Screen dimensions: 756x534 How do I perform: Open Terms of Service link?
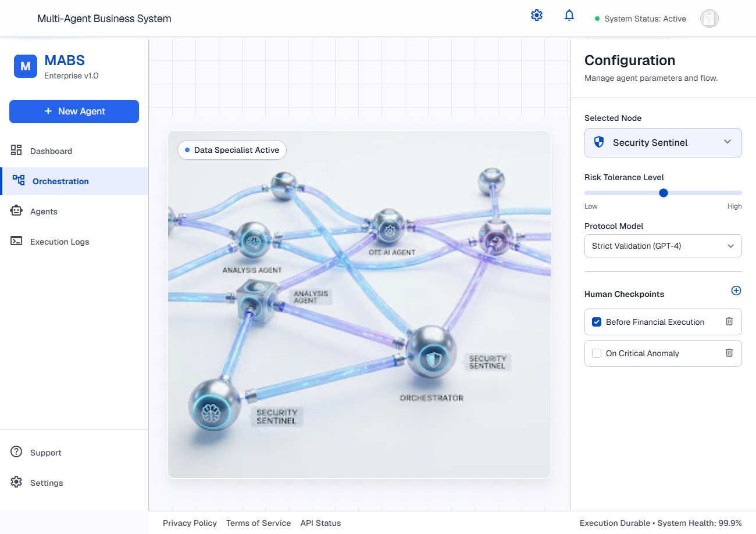[x=258, y=523]
